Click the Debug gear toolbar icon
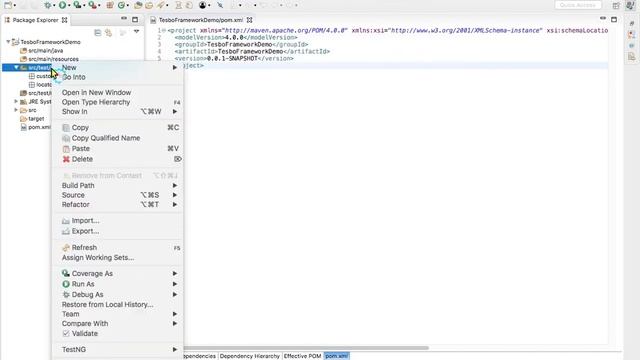This screenshot has width=640, height=360. (x=48, y=5)
